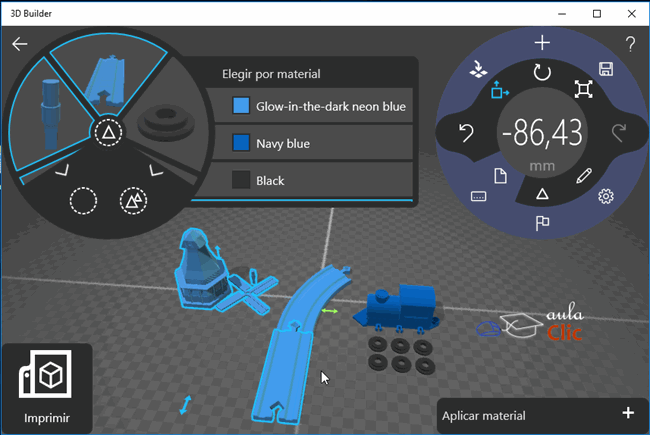
Task: Click the document page icon
Action: coord(500,176)
